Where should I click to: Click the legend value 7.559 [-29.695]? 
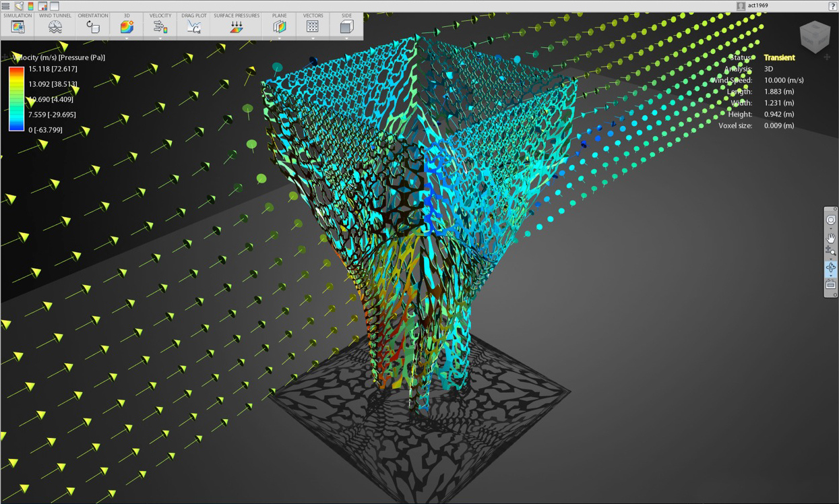[x=52, y=115]
